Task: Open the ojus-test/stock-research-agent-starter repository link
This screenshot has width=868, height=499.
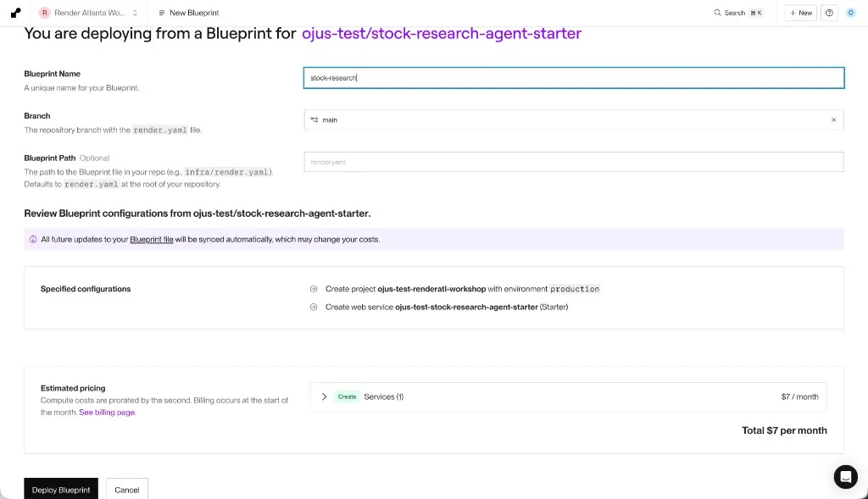Action: (441, 33)
